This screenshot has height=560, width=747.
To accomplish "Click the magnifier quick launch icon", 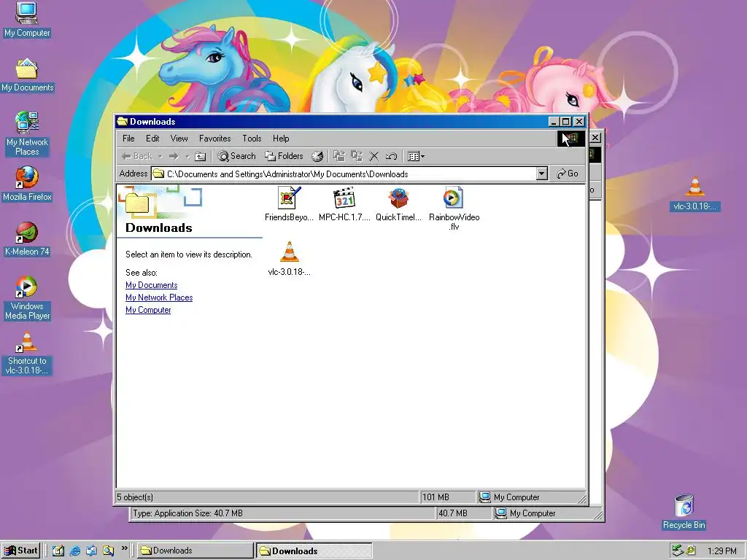I will tap(109, 551).
